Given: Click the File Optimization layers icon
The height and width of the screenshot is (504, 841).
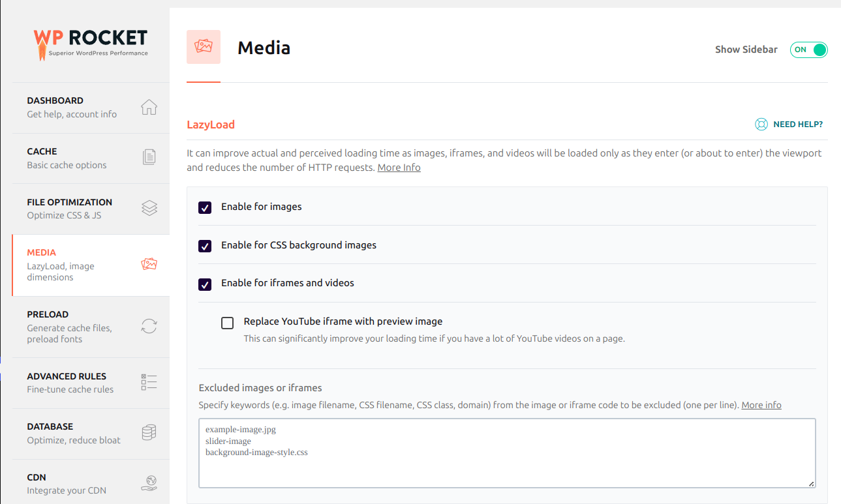Looking at the screenshot, I should coord(149,208).
